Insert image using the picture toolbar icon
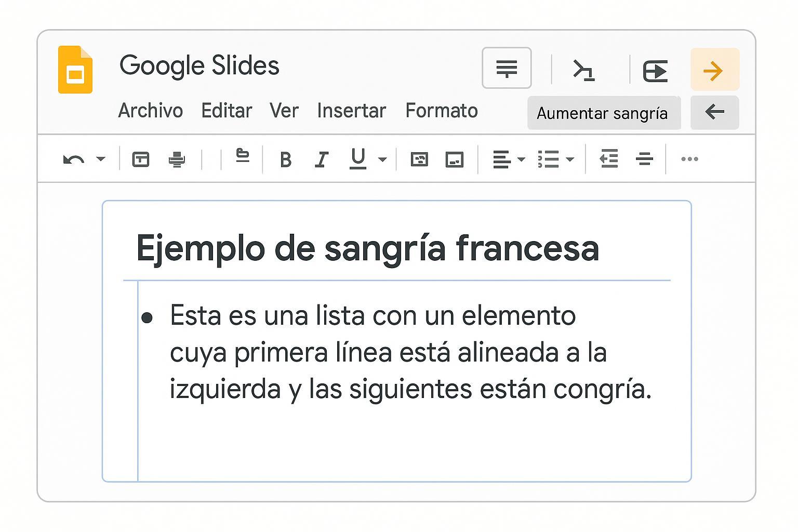Image resolution: width=798 pixels, height=532 pixels. pos(455,159)
